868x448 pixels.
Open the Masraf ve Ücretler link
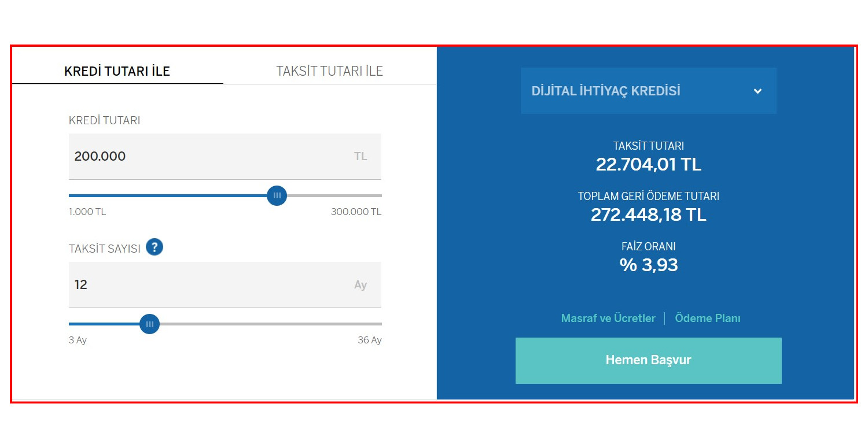pyautogui.click(x=608, y=319)
